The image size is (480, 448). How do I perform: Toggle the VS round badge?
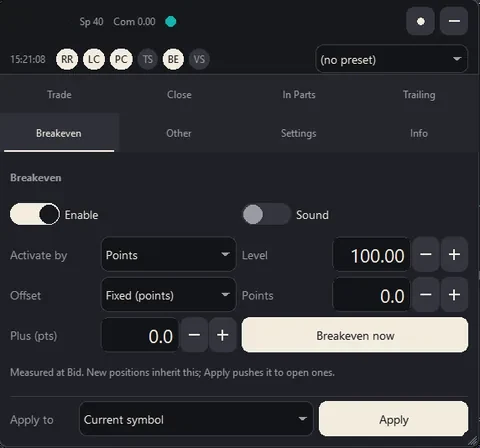(x=199, y=59)
